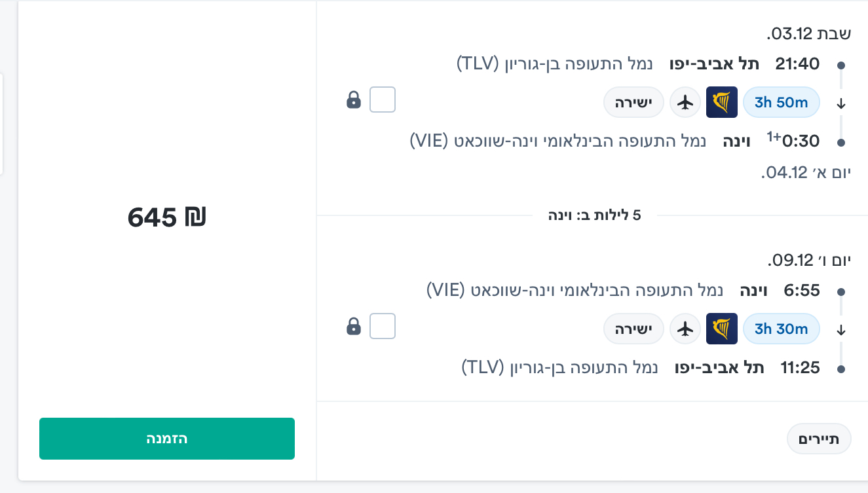Click the 5 nights in Vienna divider label

click(594, 215)
